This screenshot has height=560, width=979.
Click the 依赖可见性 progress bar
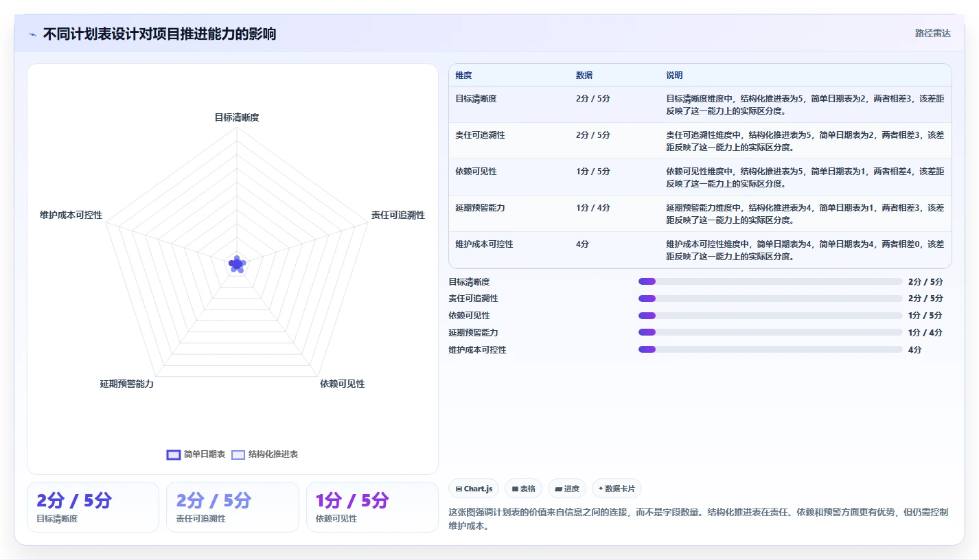coord(770,316)
